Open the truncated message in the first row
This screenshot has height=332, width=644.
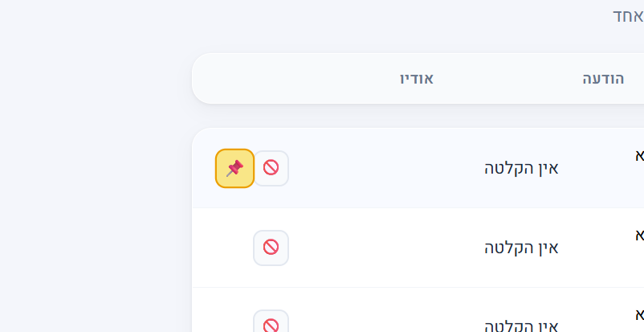(x=639, y=155)
